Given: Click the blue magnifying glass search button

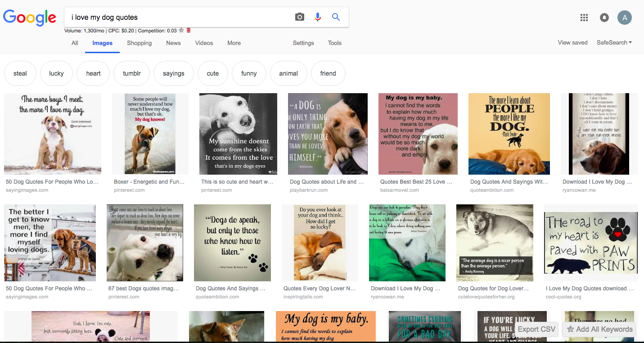Looking at the screenshot, I should click(336, 17).
